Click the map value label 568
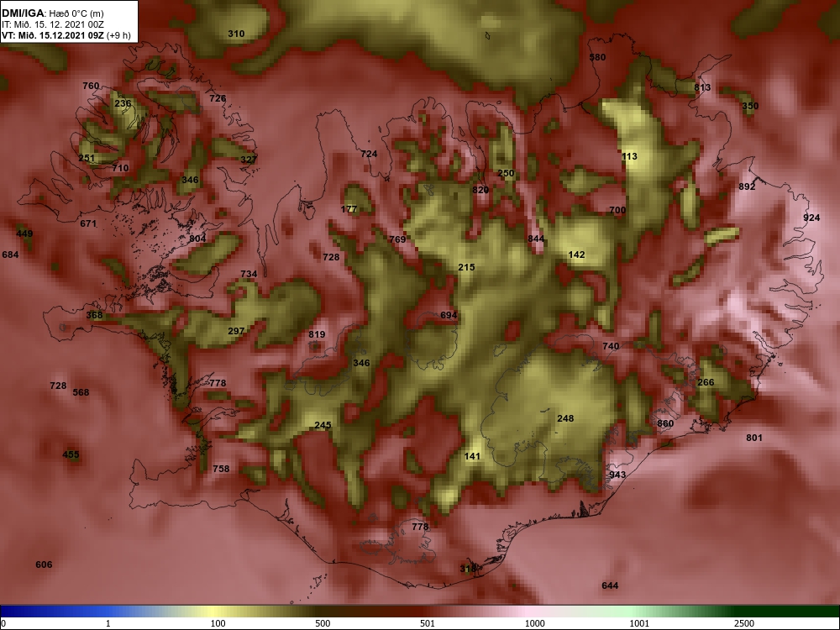The height and width of the screenshot is (630, 840). coord(81,392)
